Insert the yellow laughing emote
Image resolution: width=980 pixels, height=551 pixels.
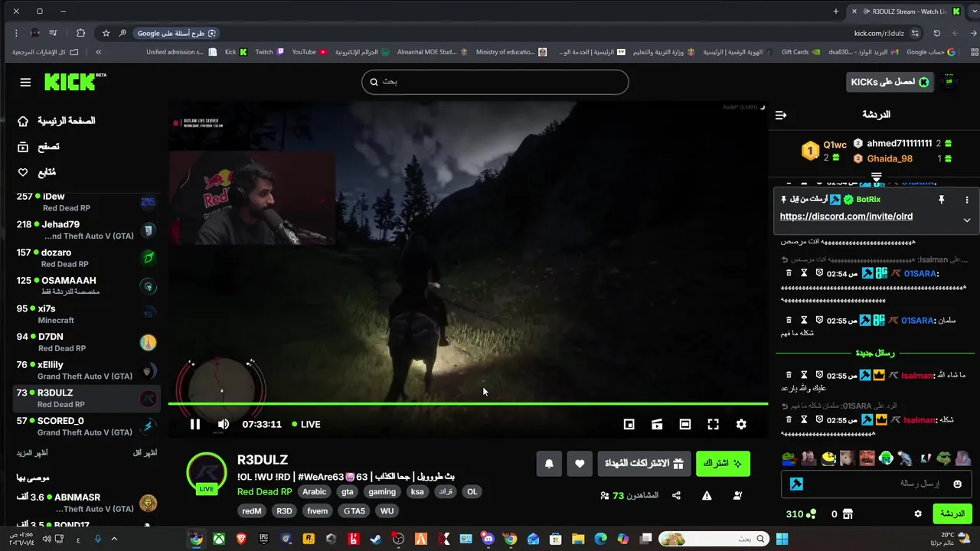(828, 458)
